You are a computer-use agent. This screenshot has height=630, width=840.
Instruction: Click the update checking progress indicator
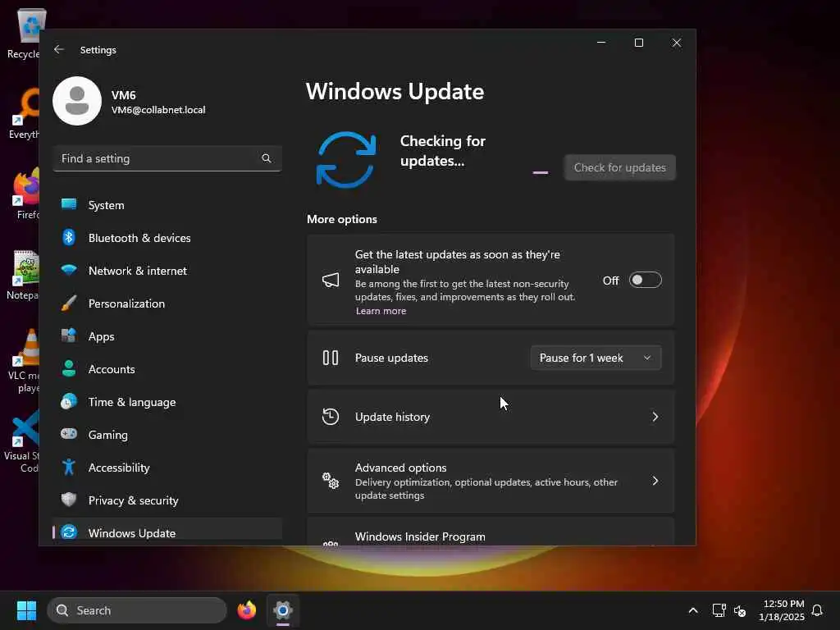(540, 172)
